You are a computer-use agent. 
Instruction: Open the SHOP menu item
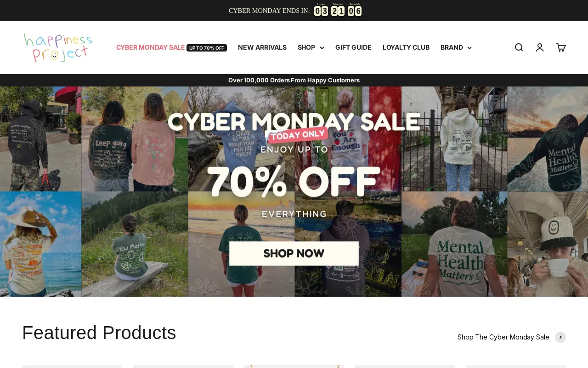[306, 47]
